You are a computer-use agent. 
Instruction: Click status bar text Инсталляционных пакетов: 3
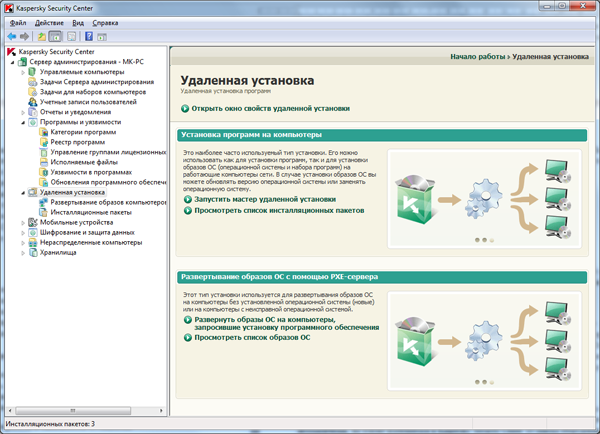click(50, 424)
